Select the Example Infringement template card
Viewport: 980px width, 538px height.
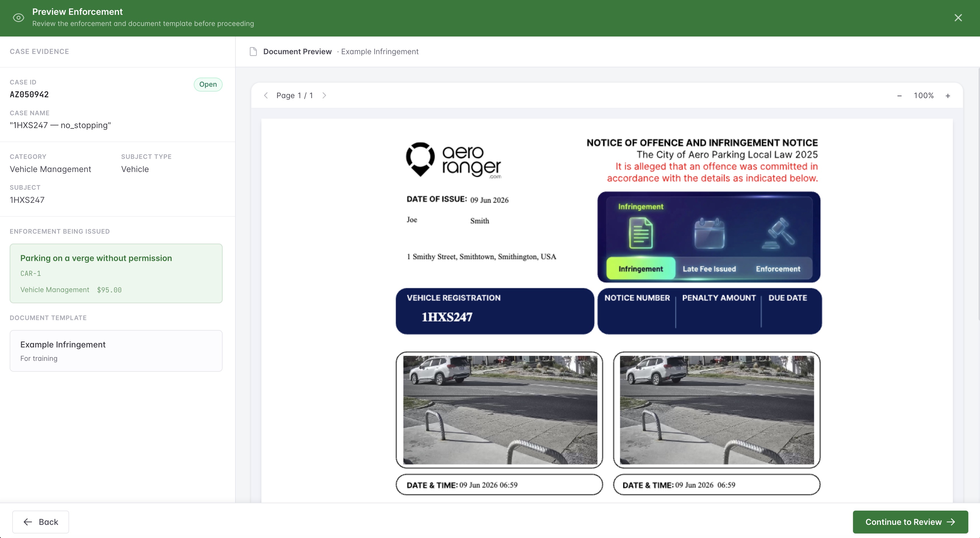[116, 351]
